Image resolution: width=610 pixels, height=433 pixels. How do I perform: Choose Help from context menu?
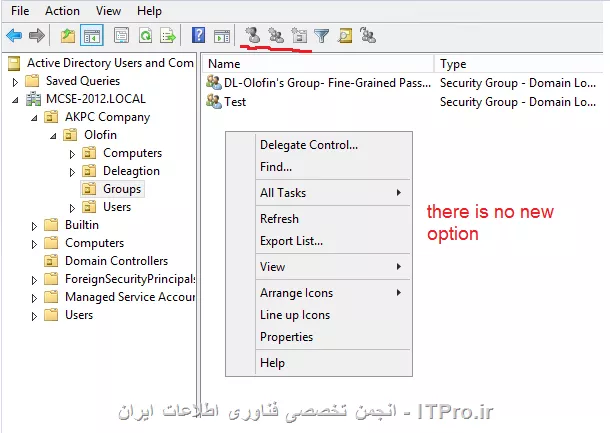[334, 363]
